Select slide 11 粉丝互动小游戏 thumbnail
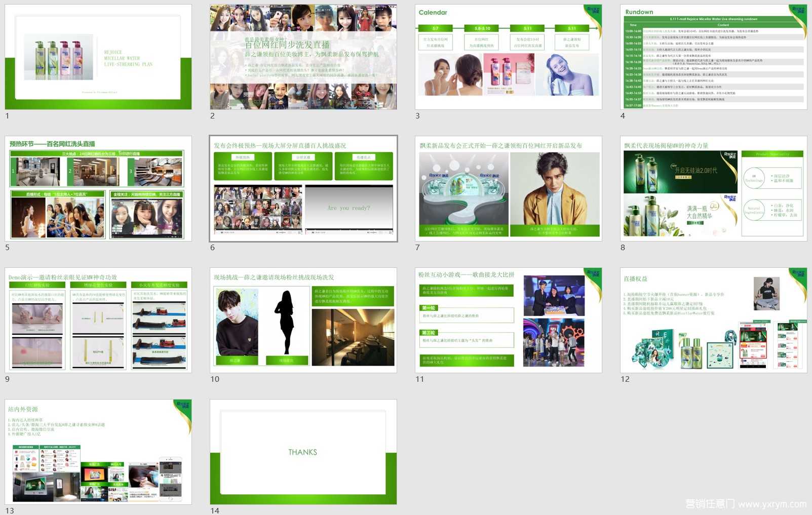Screen dimensions: 812x515 pos(509,320)
